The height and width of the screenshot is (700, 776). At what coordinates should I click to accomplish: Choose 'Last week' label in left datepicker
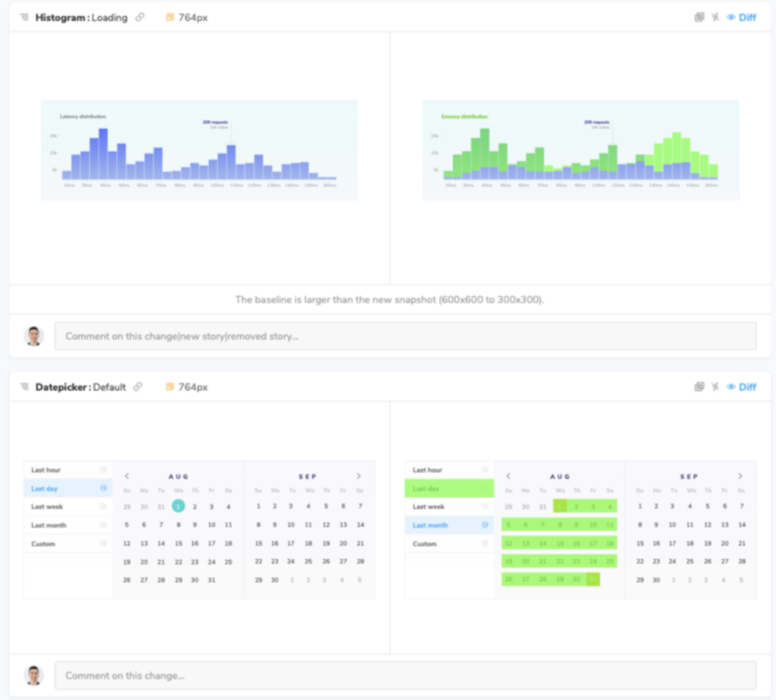47,507
